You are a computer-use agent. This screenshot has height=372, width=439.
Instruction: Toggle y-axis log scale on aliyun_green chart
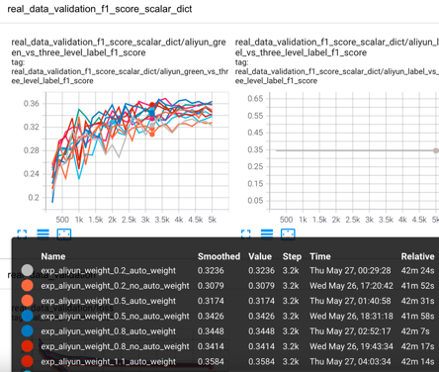[43, 234]
